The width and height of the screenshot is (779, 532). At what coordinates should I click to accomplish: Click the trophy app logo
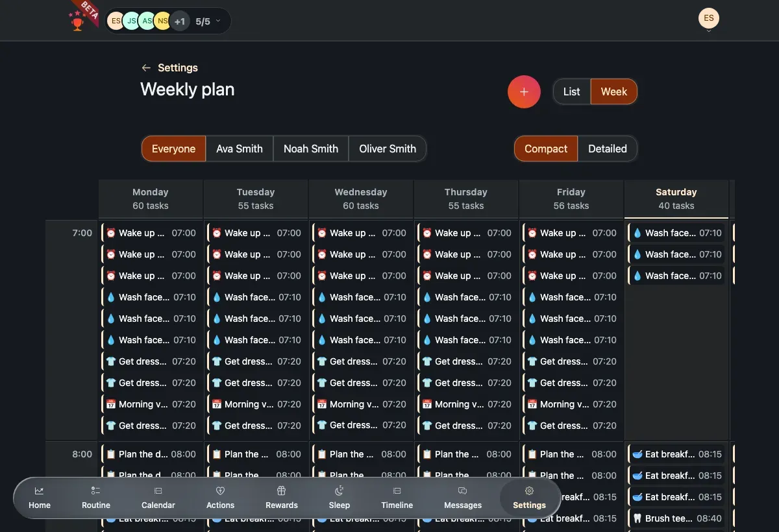[77, 23]
